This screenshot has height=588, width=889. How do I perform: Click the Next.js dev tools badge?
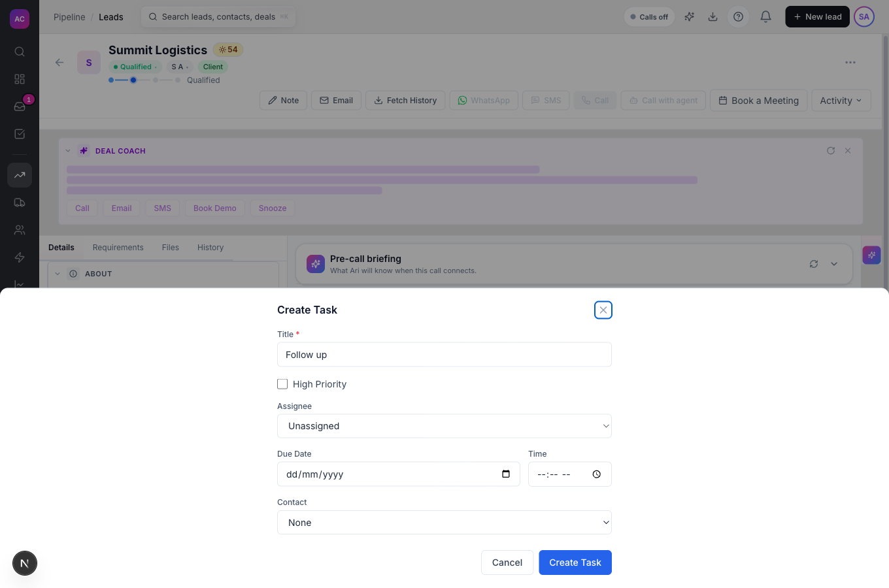(x=25, y=563)
